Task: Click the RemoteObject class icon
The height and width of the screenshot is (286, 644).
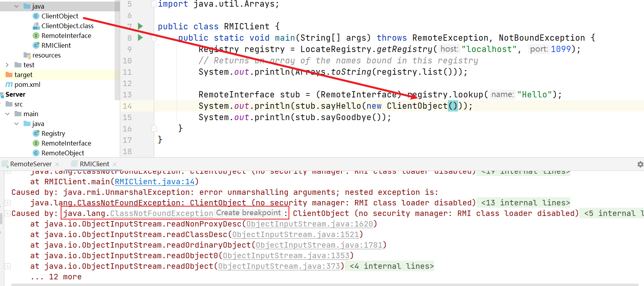Action: [x=36, y=153]
